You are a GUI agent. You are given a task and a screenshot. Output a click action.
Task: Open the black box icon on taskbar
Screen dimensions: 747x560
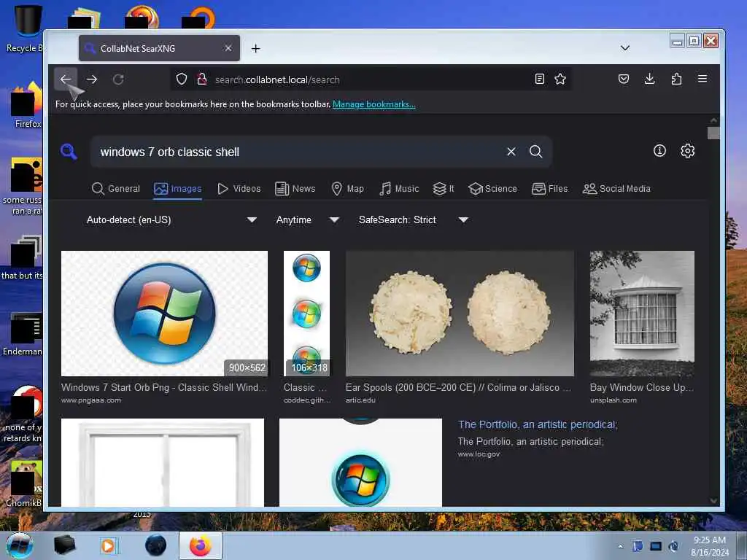point(64,545)
